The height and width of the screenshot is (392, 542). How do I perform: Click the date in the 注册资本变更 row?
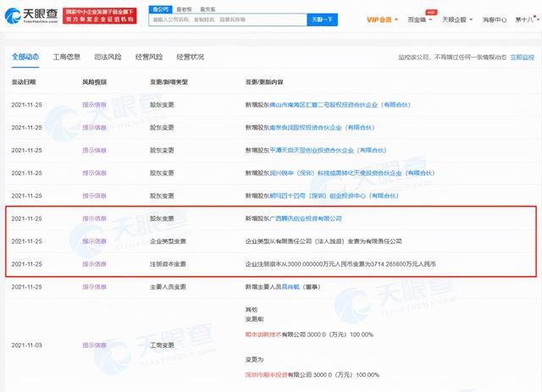point(26,264)
